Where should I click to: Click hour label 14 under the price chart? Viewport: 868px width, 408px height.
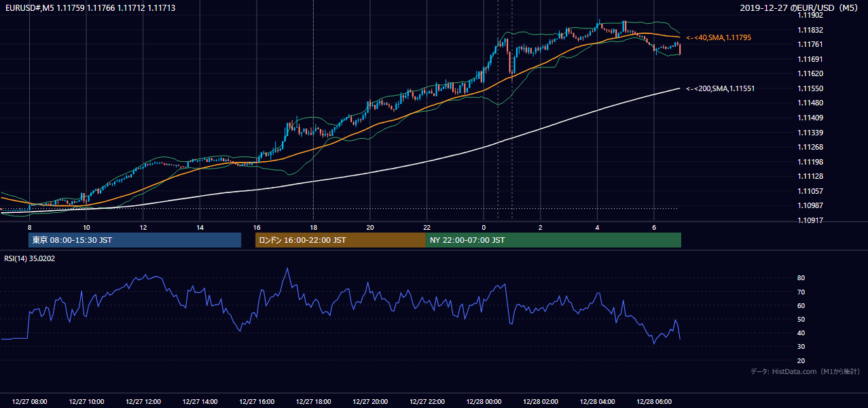click(200, 227)
